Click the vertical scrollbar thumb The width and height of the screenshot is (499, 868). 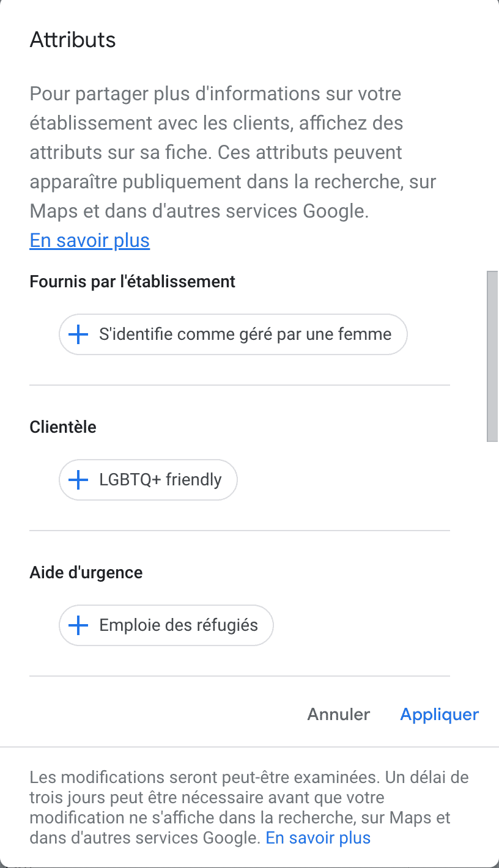pyautogui.click(x=492, y=355)
